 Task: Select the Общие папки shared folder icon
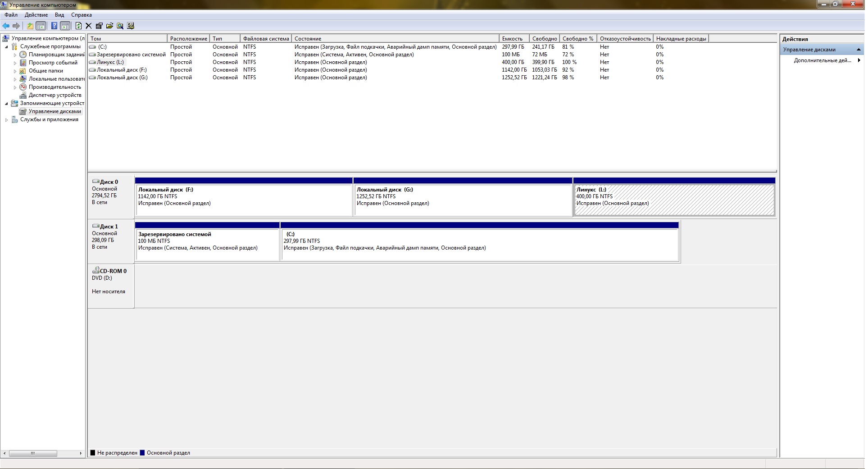tap(23, 71)
